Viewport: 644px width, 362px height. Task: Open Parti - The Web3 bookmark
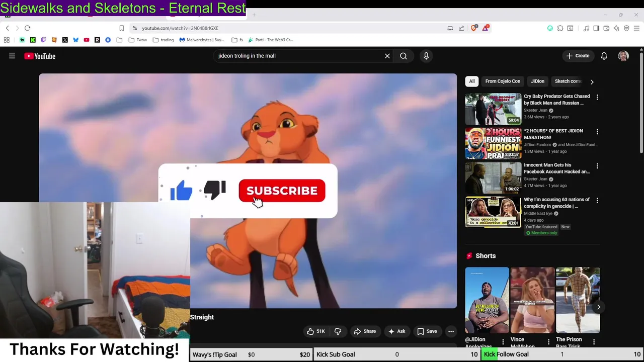pyautogui.click(x=270, y=40)
